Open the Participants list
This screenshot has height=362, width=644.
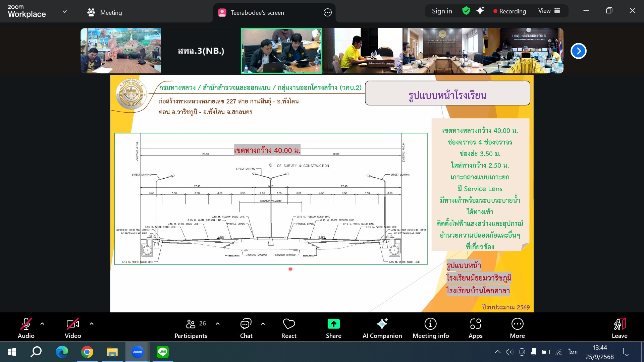coord(191,324)
